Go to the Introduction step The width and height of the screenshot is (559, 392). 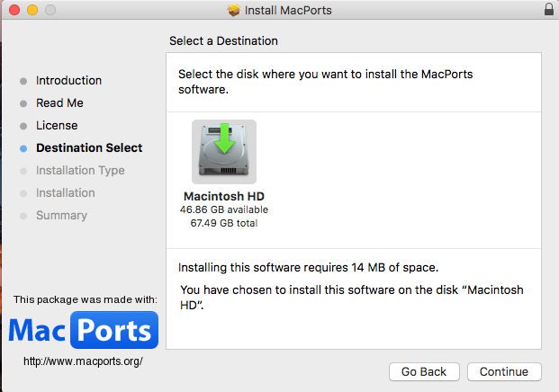(68, 80)
